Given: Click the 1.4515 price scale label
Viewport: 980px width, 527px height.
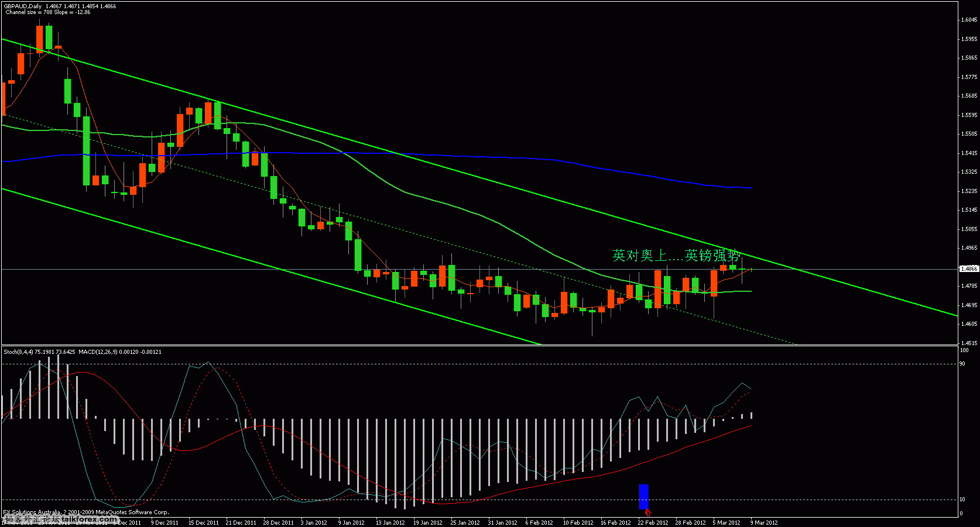Looking at the screenshot, I should pos(969,343).
